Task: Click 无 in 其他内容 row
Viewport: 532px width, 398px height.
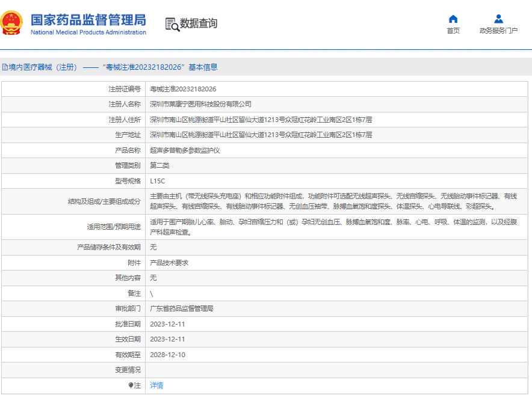Action: point(153,278)
